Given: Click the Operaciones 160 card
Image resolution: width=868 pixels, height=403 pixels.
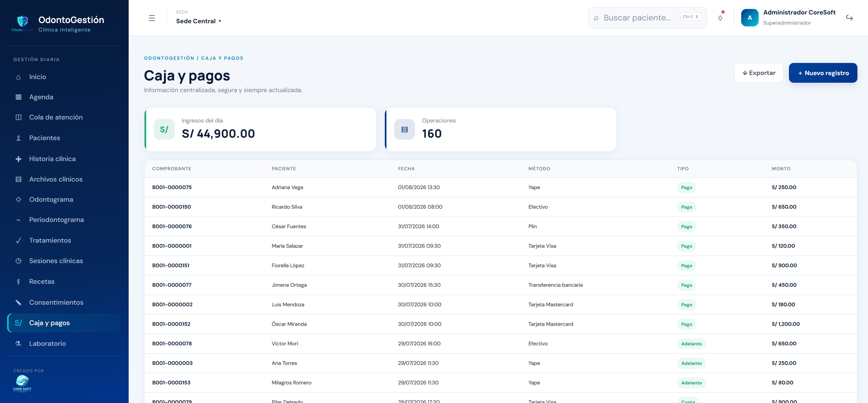Looking at the screenshot, I should click(x=501, y=129).
